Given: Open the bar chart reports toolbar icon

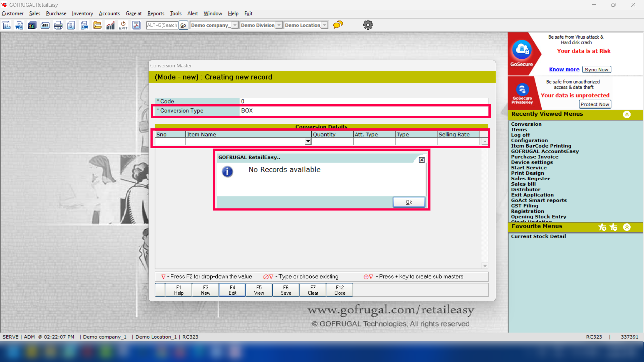Looking at the screenshot, I should [x=110, y=25].
